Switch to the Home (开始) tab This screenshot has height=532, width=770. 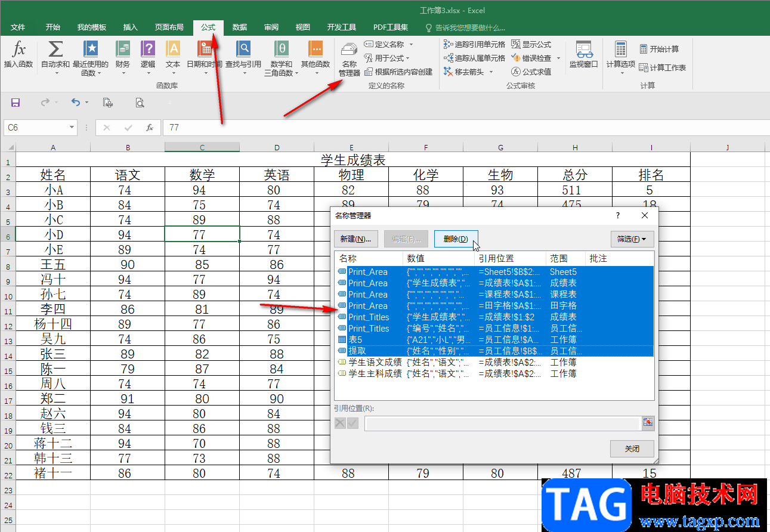click(x=52, y=27)
